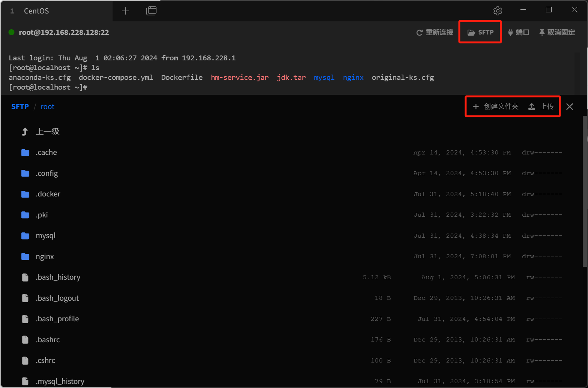Open the SFTP panel from toolbar
The width and height of the screenshot is (588, 388).
pos(480,32)
